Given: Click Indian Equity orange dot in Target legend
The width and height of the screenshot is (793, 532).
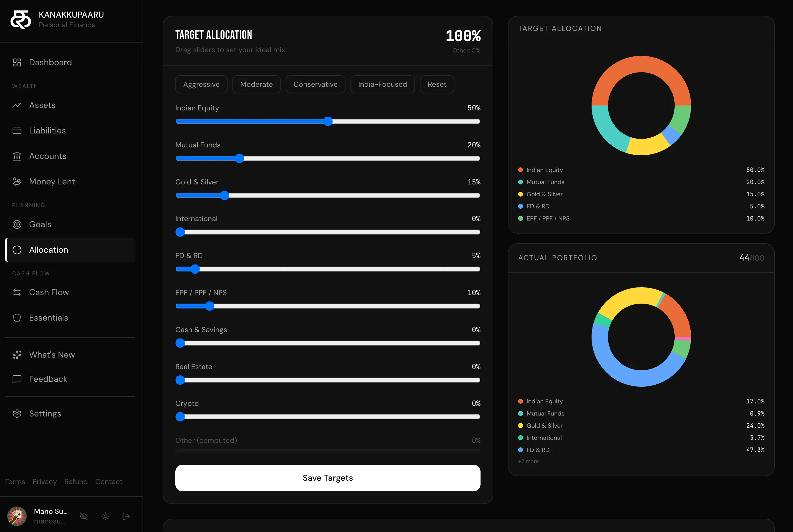Looking at the screenshot, I should tap(521, 170).
